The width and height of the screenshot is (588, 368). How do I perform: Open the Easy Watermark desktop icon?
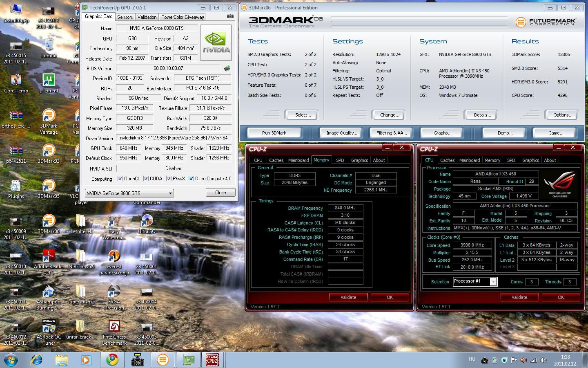pyautogui.click(x=114, y=227)
